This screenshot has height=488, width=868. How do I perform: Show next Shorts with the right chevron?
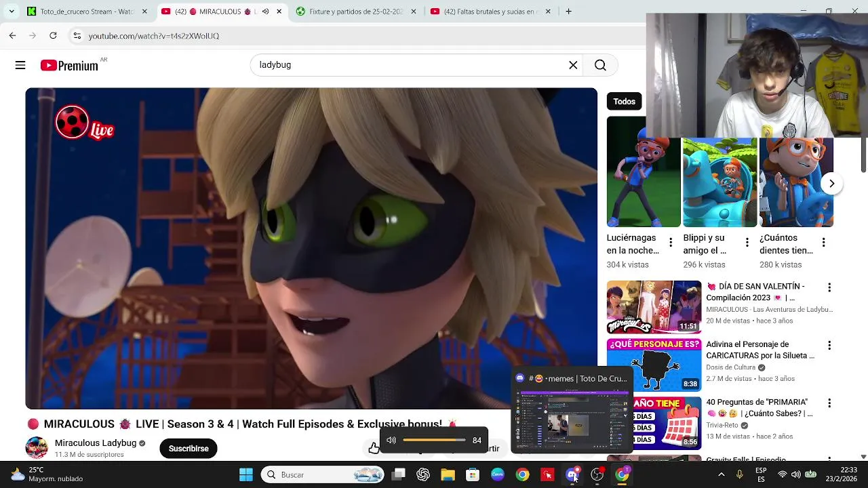[831, 184]
